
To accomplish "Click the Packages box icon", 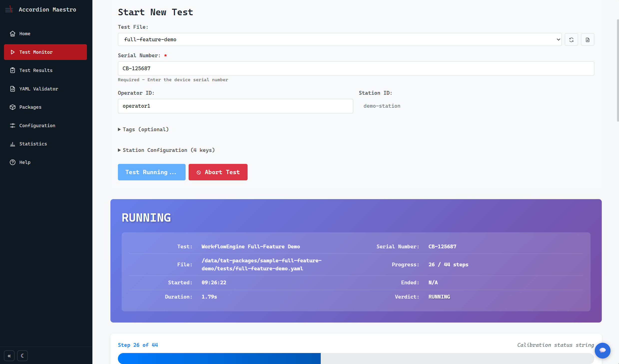I will tap(12, 107).
